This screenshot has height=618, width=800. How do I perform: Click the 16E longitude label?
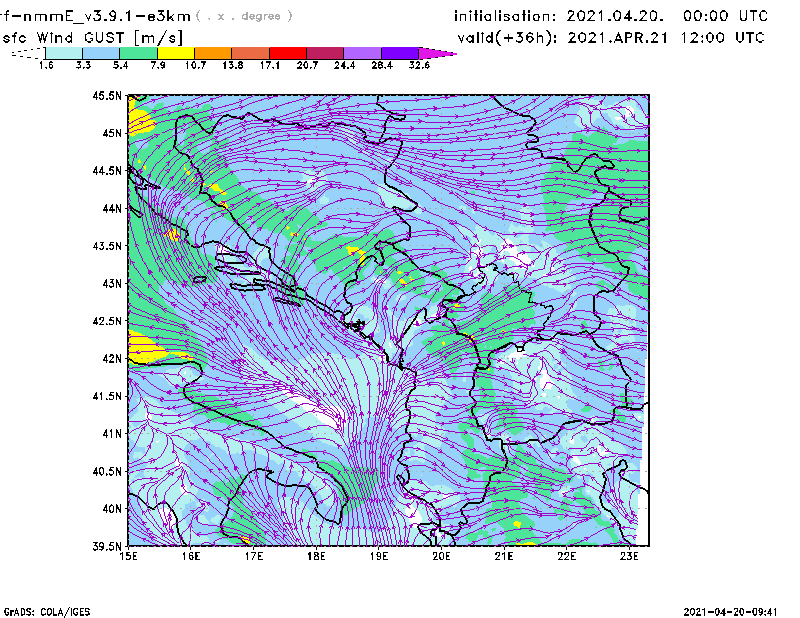click(191, 556)
